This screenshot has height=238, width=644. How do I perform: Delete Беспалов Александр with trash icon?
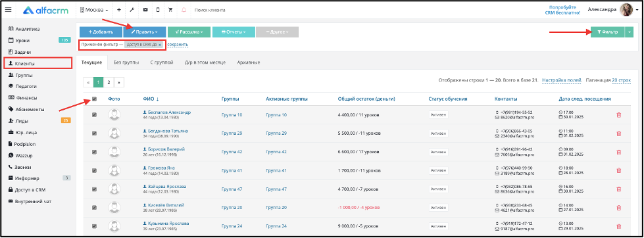click(619, 115)
